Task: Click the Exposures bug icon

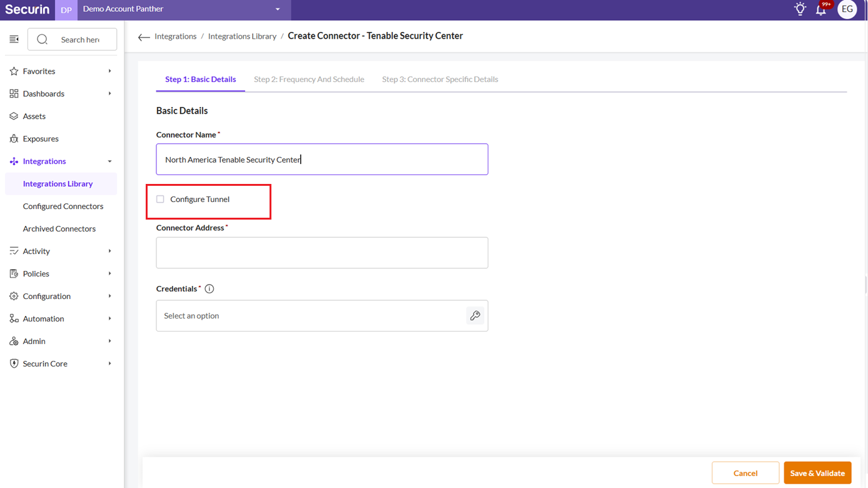Action: [x=14, y=139]
